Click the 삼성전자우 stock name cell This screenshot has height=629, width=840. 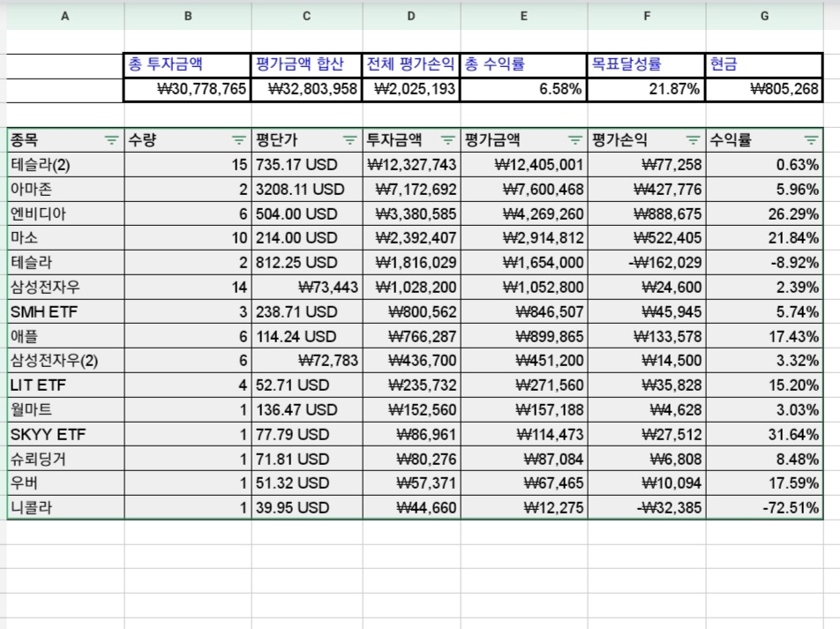66,288
